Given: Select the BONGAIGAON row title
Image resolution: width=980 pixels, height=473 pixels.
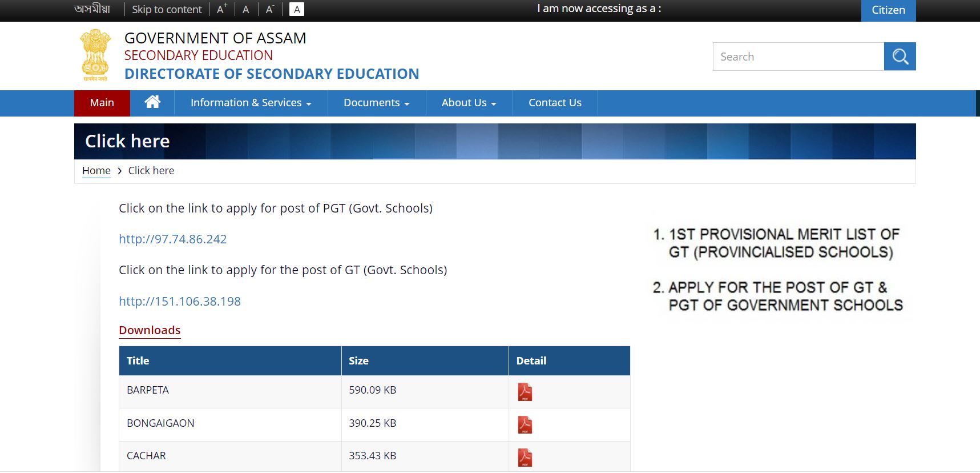Looking at the screenshot, I should 160,423.
